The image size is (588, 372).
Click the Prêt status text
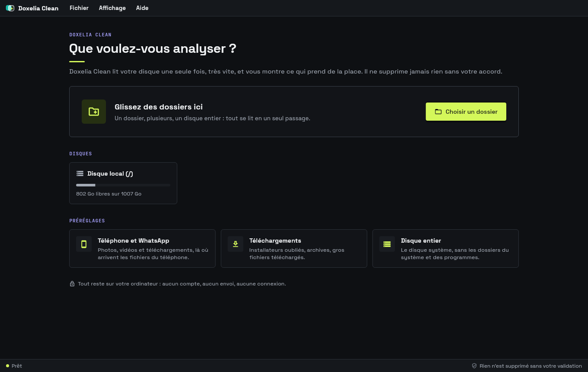(17, 366)
